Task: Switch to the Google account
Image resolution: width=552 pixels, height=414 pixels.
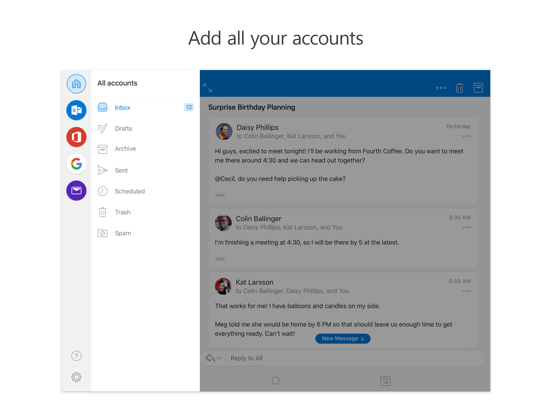Action: [76, 164]
